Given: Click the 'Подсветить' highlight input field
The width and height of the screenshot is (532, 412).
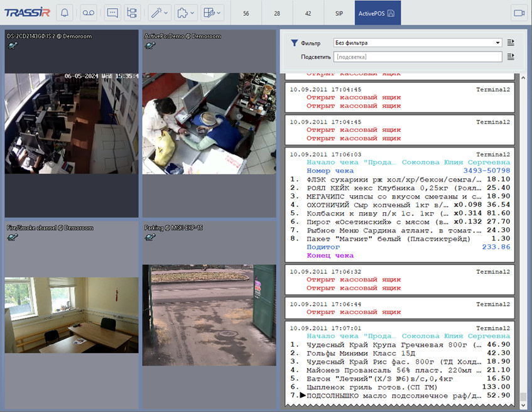Looking at the screenshot, I should pos(417,57).
